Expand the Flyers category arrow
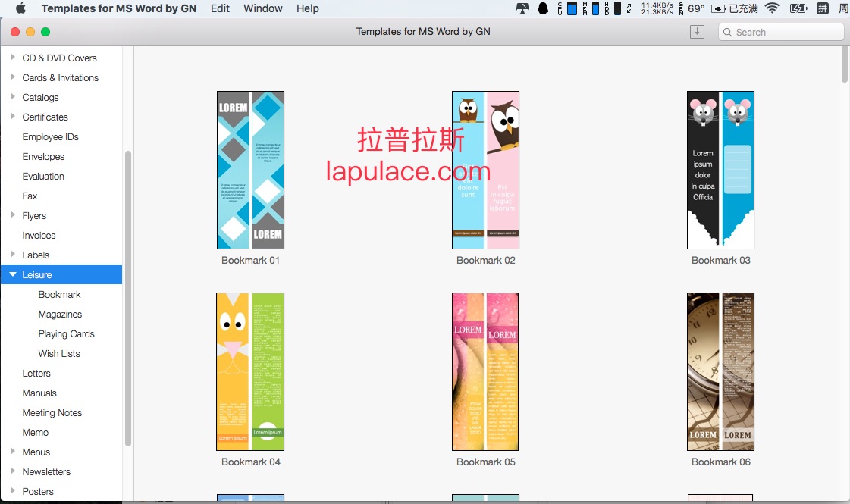This screenshot has height=504, width=850. [13, 215]
